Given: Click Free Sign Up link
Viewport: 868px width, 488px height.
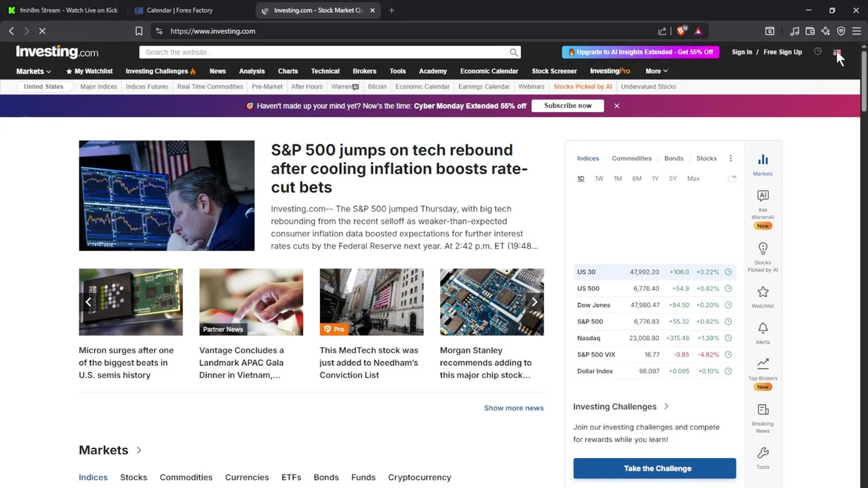Looking at the screenshot, I should pos(783,52).
